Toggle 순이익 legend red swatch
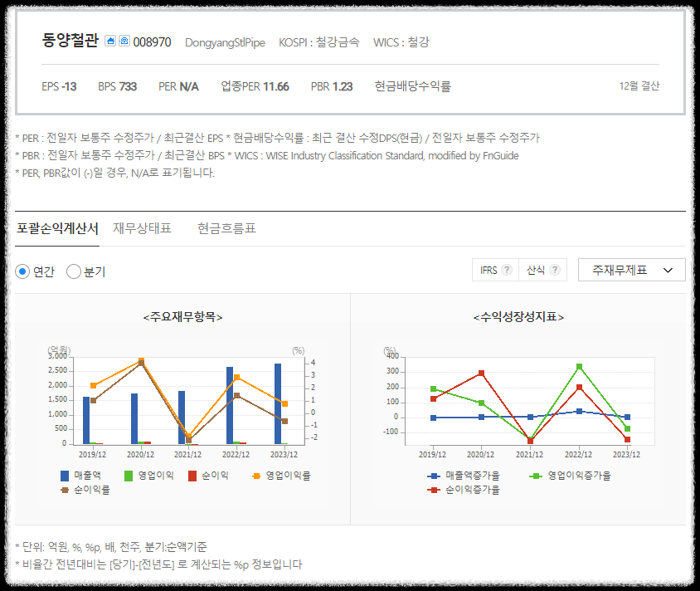 [x=192, y=476]
